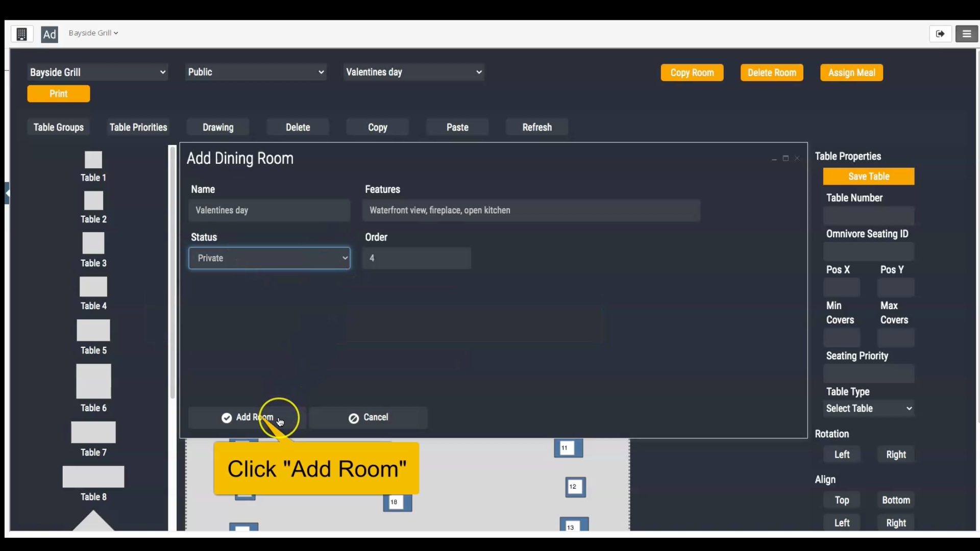Click Align Left button
980x551 pixels.
(x=842, y=523)
